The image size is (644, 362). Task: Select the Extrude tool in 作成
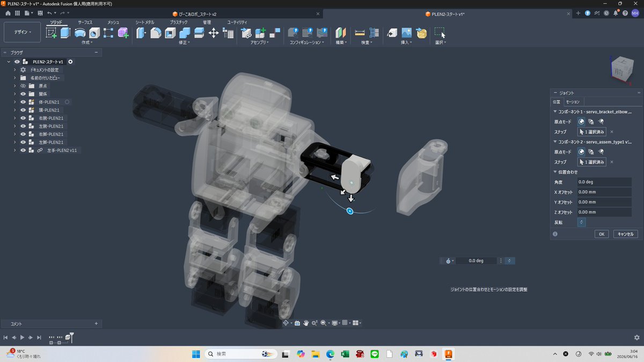pyautogui.click(x=65, y=33)
